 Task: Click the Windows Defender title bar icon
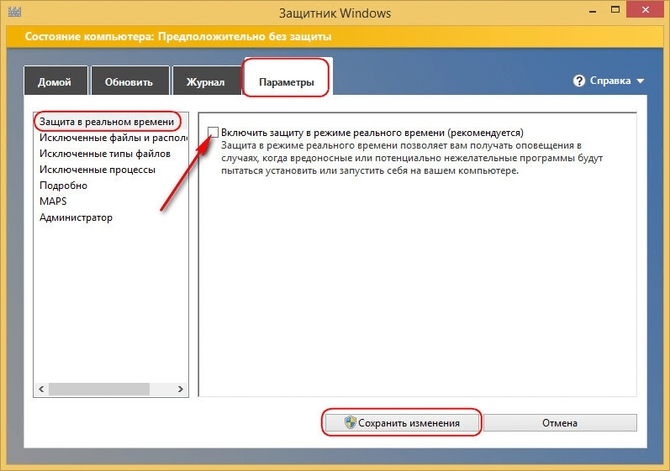14,12
